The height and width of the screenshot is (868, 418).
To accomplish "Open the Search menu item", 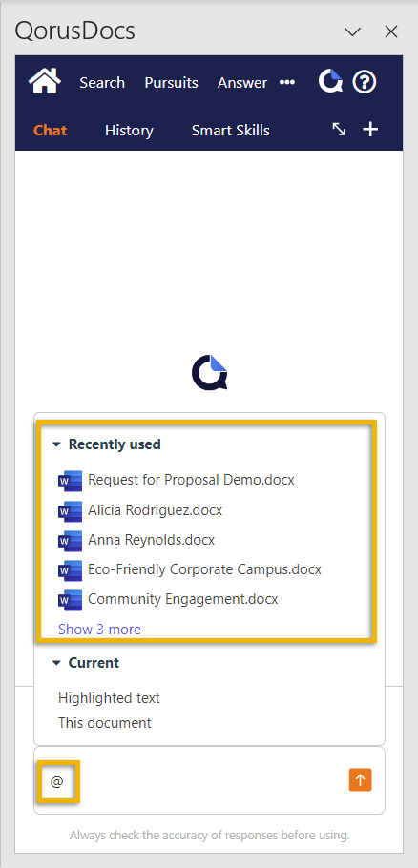I will [102, 83].
